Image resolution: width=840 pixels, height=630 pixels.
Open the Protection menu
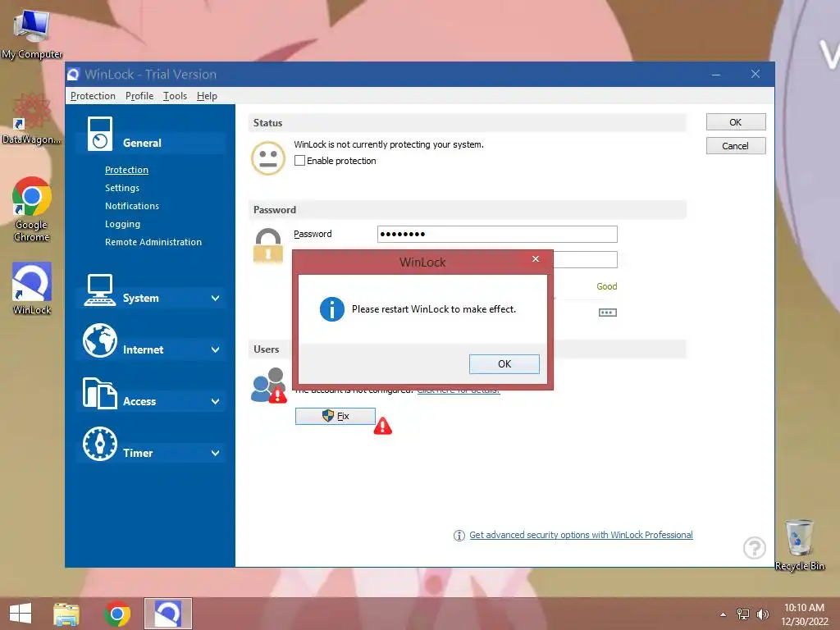93,96
